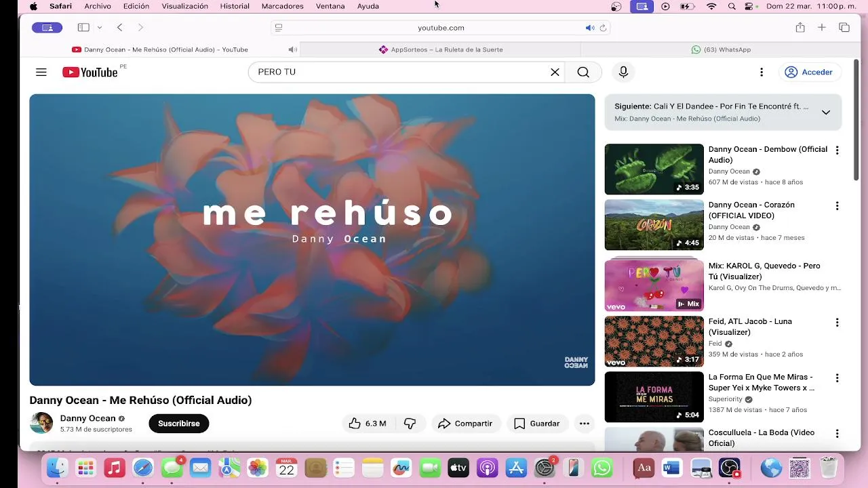Click Guardar button
This screenshot has width=868, height=488.
tap(537, 424)
